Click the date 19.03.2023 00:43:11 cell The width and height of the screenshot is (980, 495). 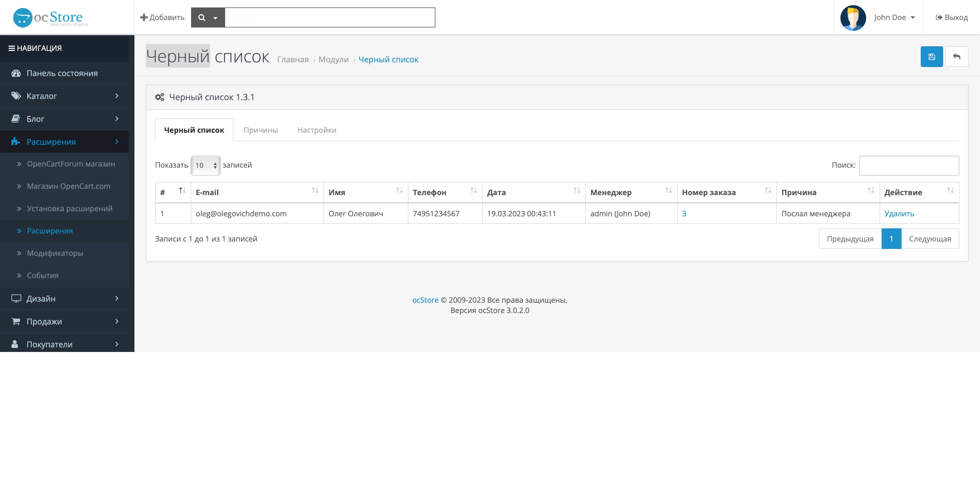click(x=534, y=214)
